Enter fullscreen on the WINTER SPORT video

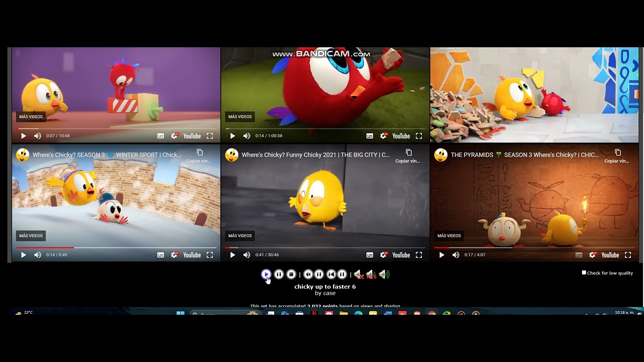click(x=210, y=255)
